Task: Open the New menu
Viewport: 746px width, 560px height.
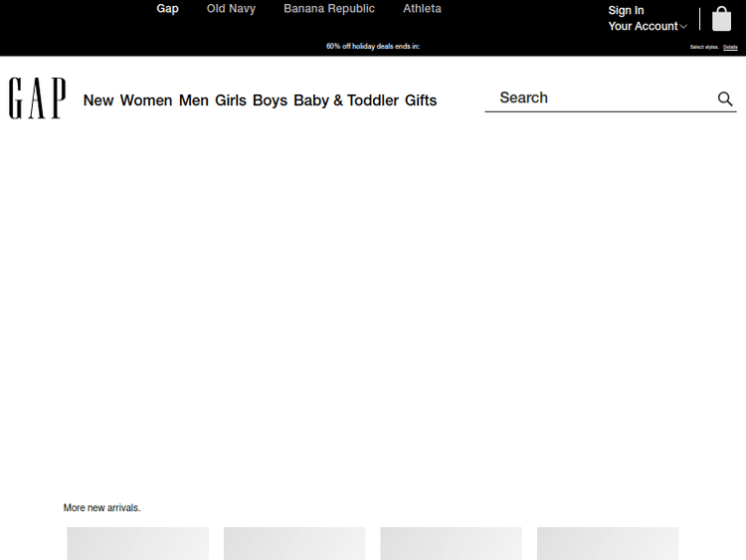Action: coord(98,100)
